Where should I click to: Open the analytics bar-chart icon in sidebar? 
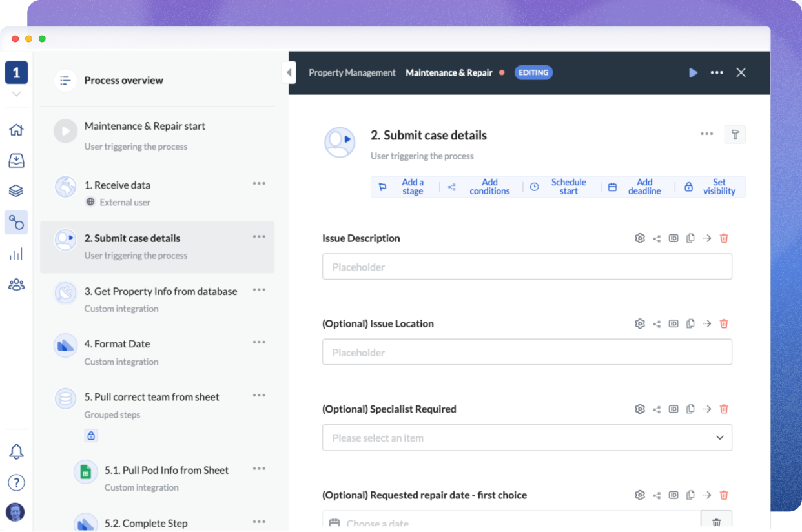[16, 253]
